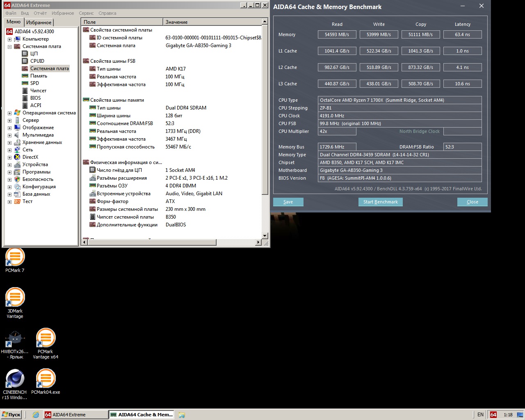Close the benchmark with Close button
525x420 pixels.
472,202
